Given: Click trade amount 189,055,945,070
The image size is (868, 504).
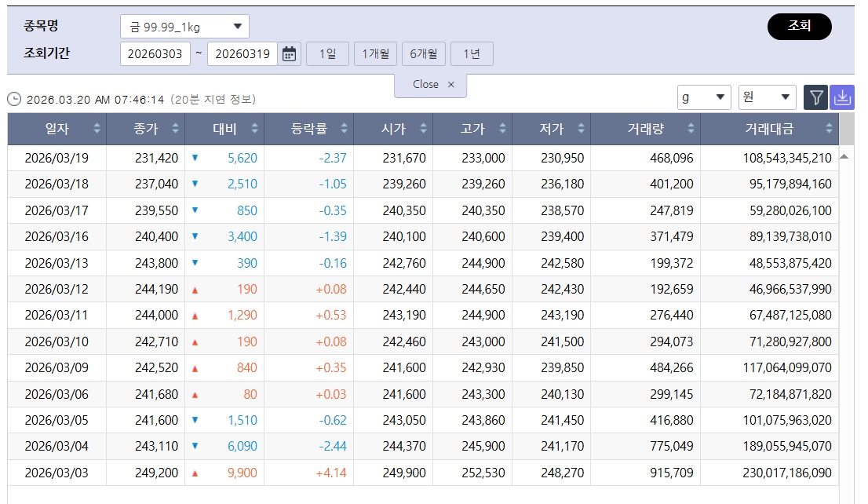Looking at the screenshot, I should click(787, 447).
